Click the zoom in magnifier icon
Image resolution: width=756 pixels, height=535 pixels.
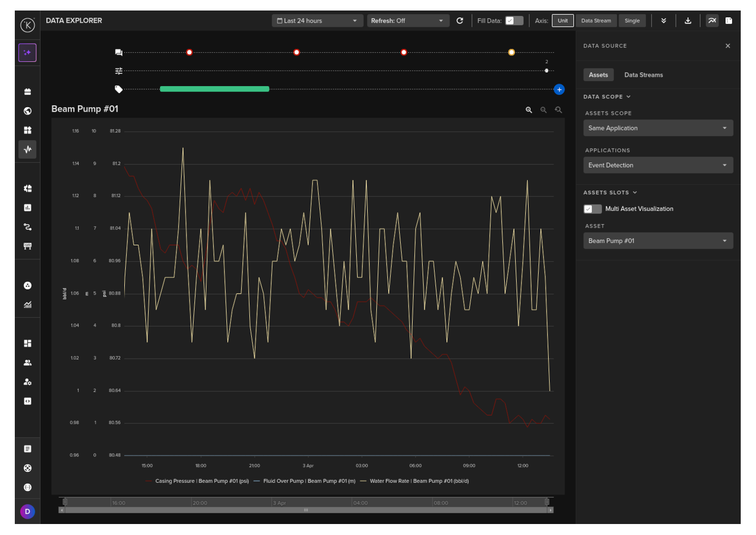(x=529, y=110)
